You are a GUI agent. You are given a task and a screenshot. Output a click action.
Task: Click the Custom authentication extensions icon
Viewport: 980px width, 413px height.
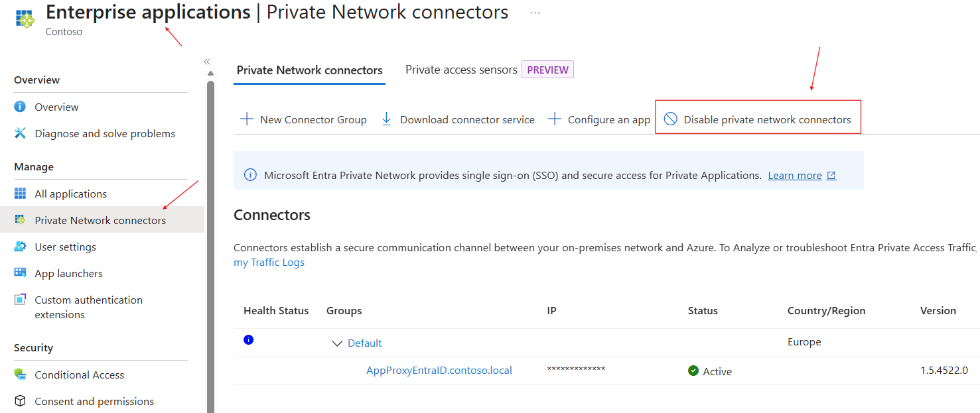21,300
